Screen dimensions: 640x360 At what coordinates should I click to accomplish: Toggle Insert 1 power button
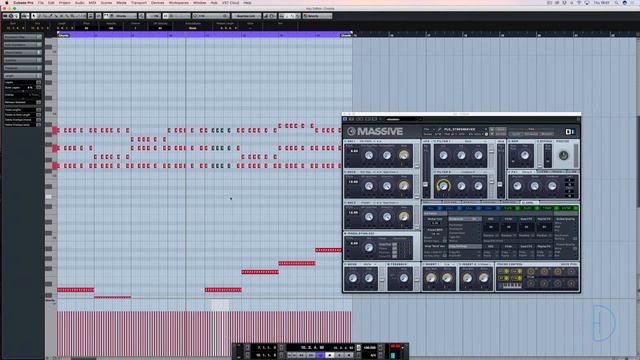tap(424, 264)
